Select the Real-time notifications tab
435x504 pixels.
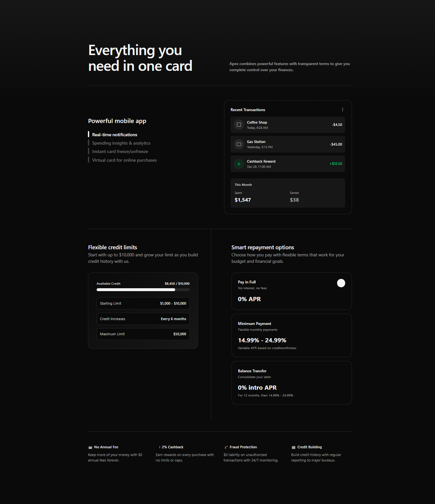pos(115,135)
